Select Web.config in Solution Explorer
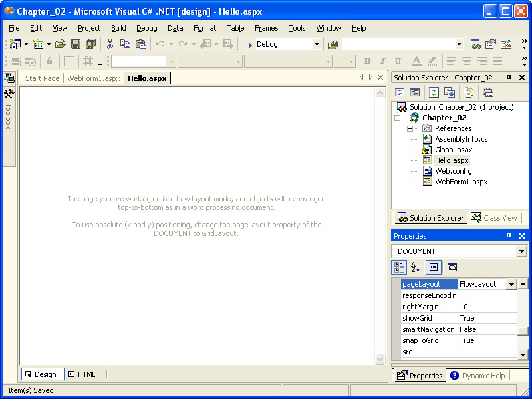Screen dimensions: 532x399 453,171
